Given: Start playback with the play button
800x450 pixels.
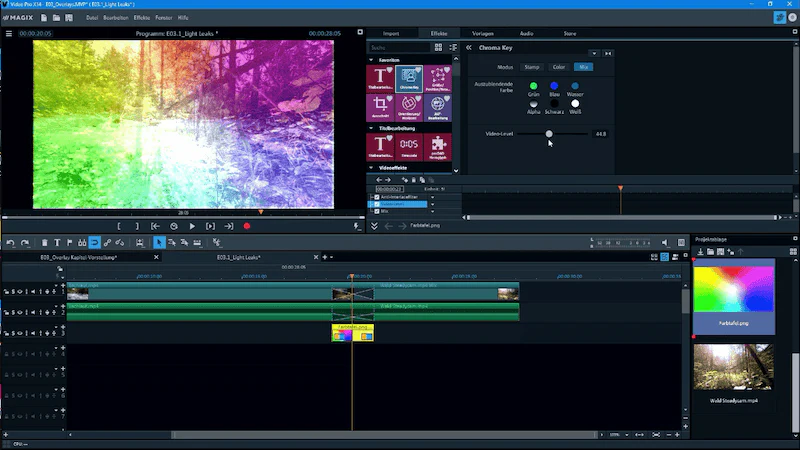Looking at the screenshot, I should click(192, 227).
